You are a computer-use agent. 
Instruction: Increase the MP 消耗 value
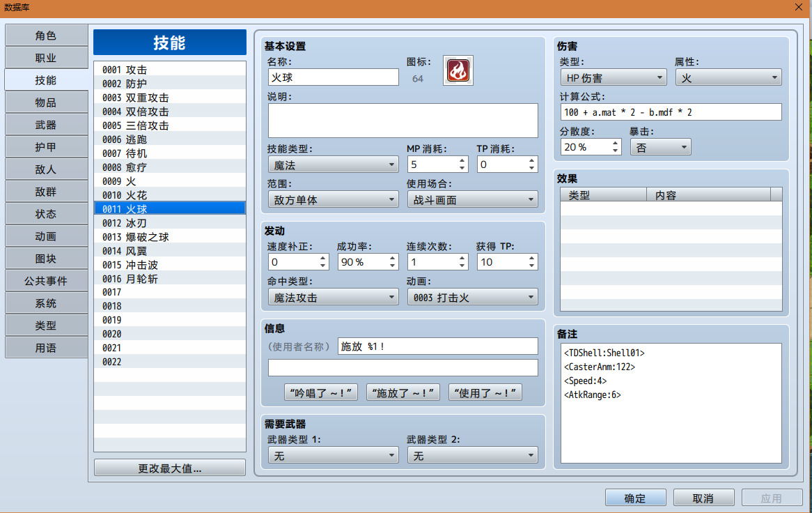pos(462,160)
